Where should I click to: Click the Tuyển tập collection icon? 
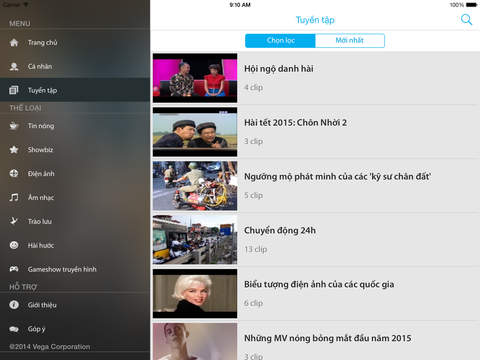[14, 90]
